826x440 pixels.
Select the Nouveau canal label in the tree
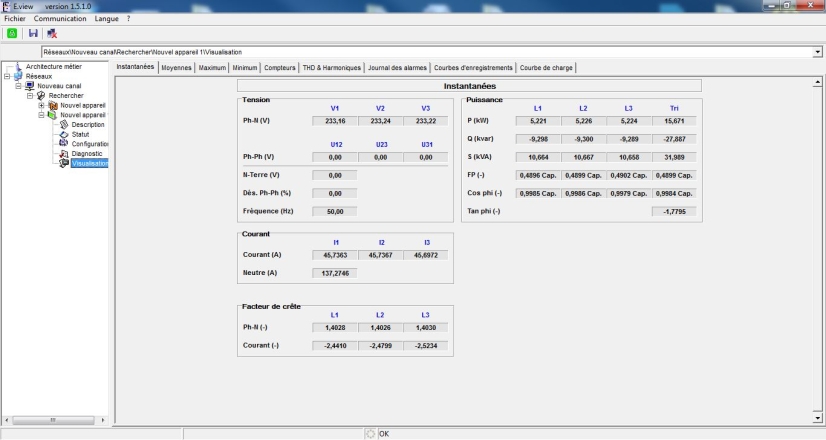coord(59,86)
